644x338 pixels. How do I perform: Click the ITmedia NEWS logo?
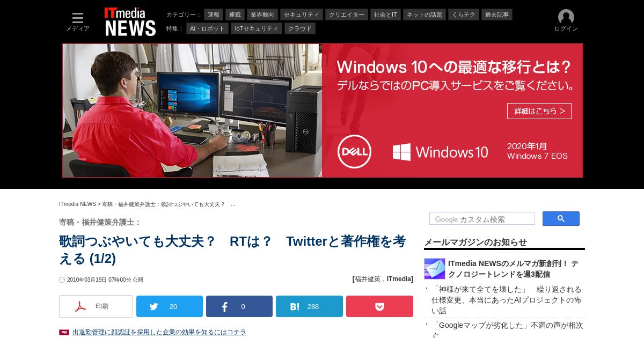[130, 22]
